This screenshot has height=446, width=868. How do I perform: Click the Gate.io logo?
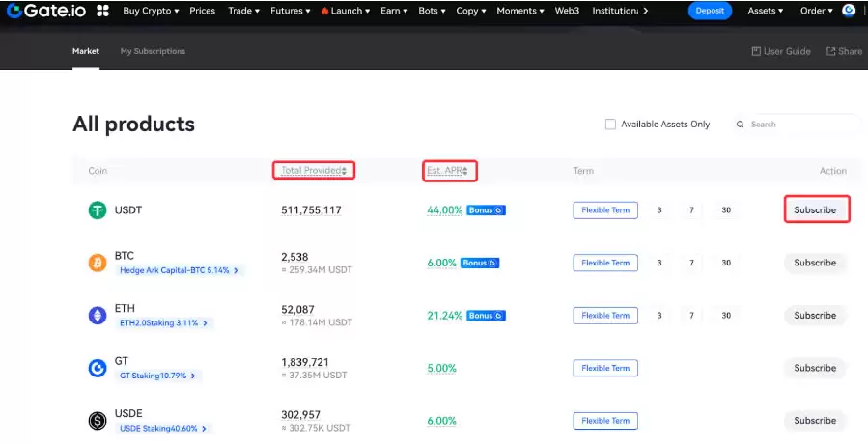pyautogui.click(x=45, y=11)
